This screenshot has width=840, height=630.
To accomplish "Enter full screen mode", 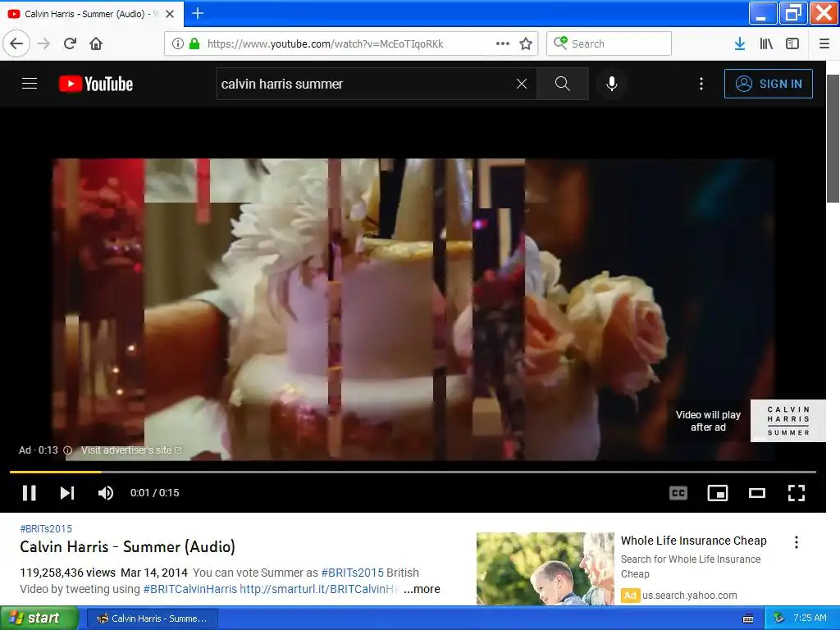I will (797, 493).
